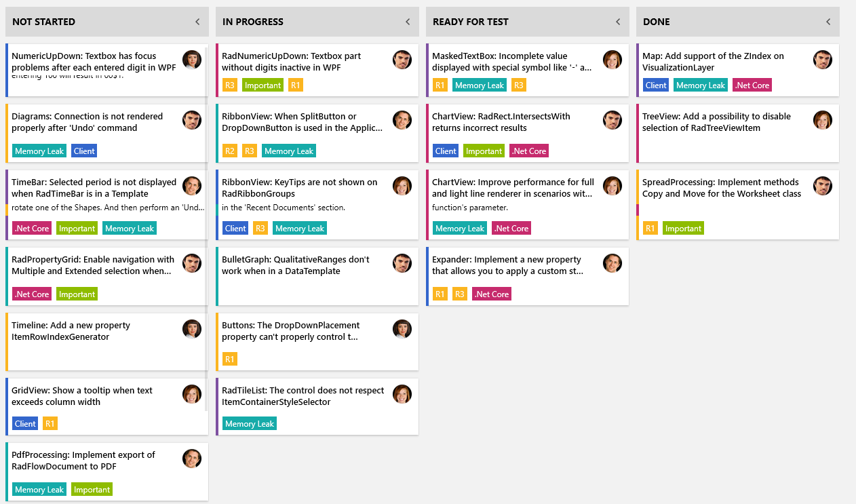The height and width of the screenshot is (504, 856).
Task: Click Important tag on SpreadProcessing card
Action: coord(683,229)
